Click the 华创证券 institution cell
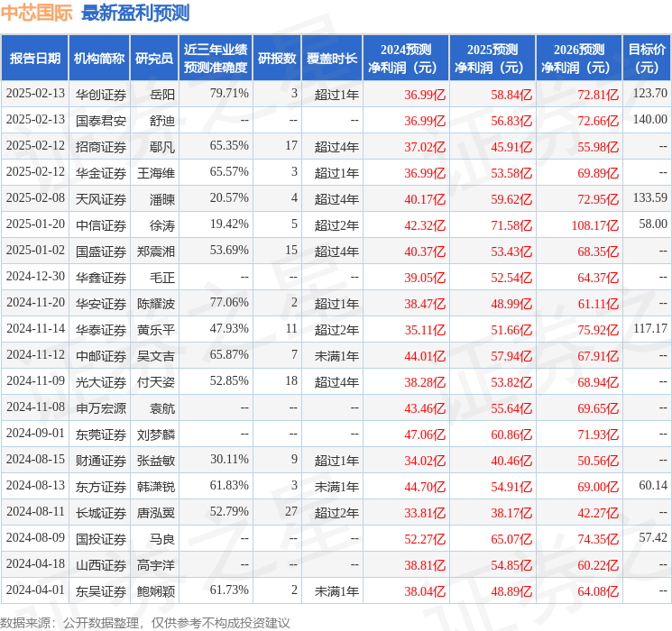The height and width of the screenshot is (631, 672). click(x=101, y=95)
